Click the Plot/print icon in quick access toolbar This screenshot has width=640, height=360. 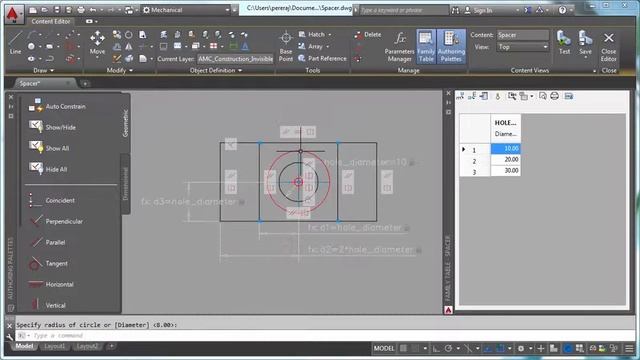(x=81, y=10)
